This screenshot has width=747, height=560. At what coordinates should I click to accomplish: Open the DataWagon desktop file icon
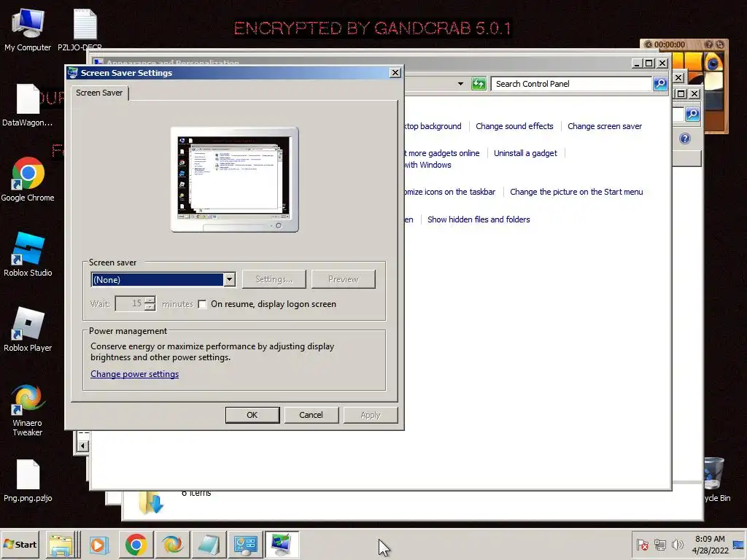point(28,105)
